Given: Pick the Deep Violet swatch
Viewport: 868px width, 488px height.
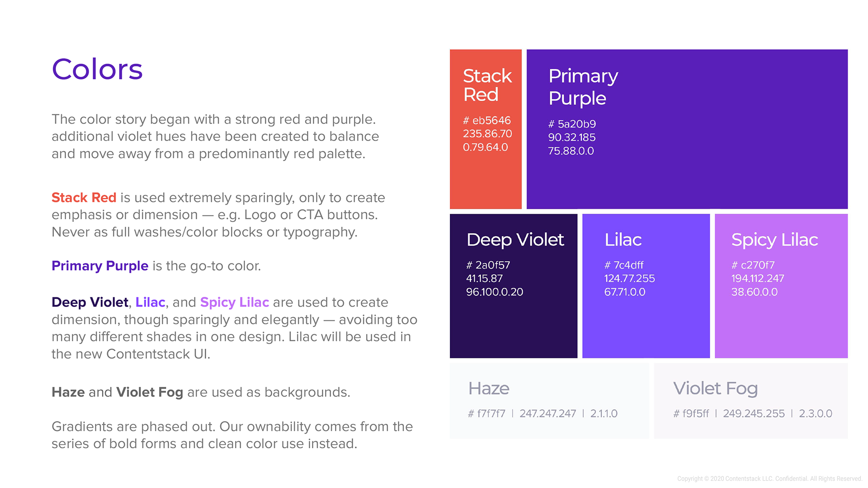Looking at the screenshot, I should tap(514, 286).
